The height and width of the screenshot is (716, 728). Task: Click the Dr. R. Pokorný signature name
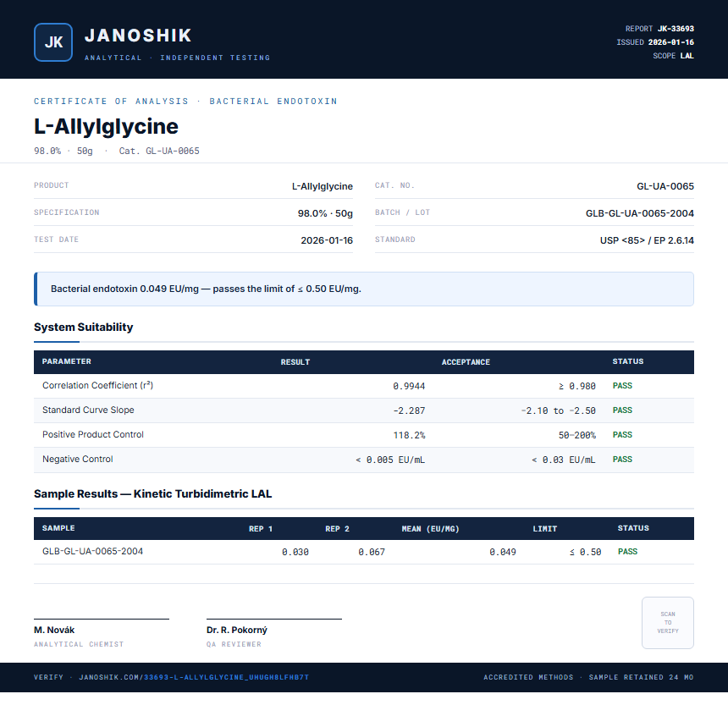pyautogui.click(x=237, y=631)
